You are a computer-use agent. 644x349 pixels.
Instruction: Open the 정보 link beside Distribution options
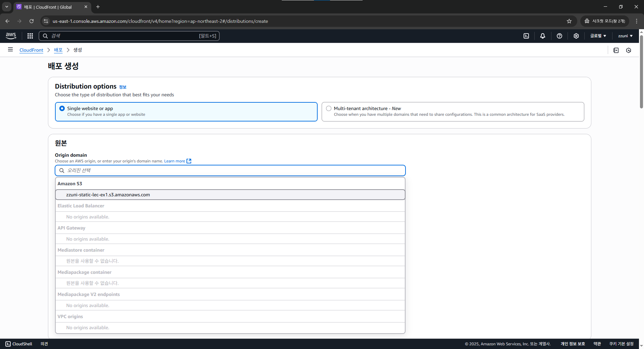point(123,87)
